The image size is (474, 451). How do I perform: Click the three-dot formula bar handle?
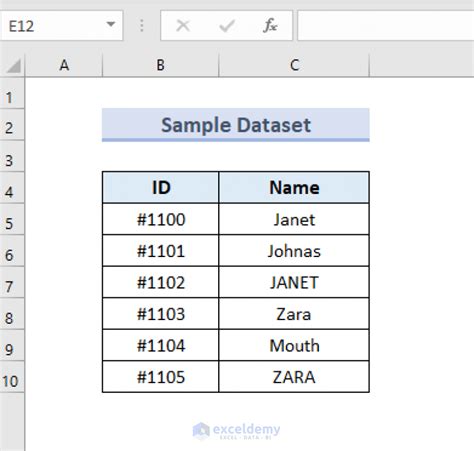142,25
